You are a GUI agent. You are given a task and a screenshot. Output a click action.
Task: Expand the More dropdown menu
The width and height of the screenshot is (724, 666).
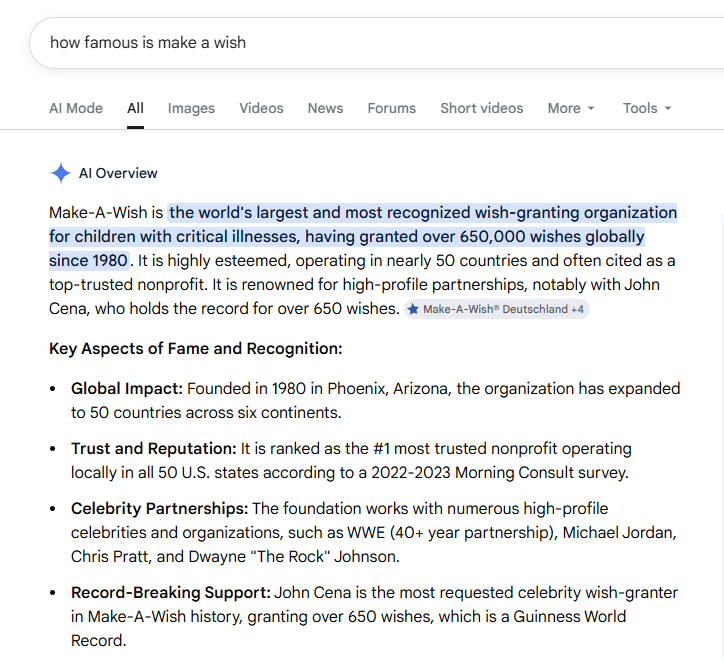(571, 108)
